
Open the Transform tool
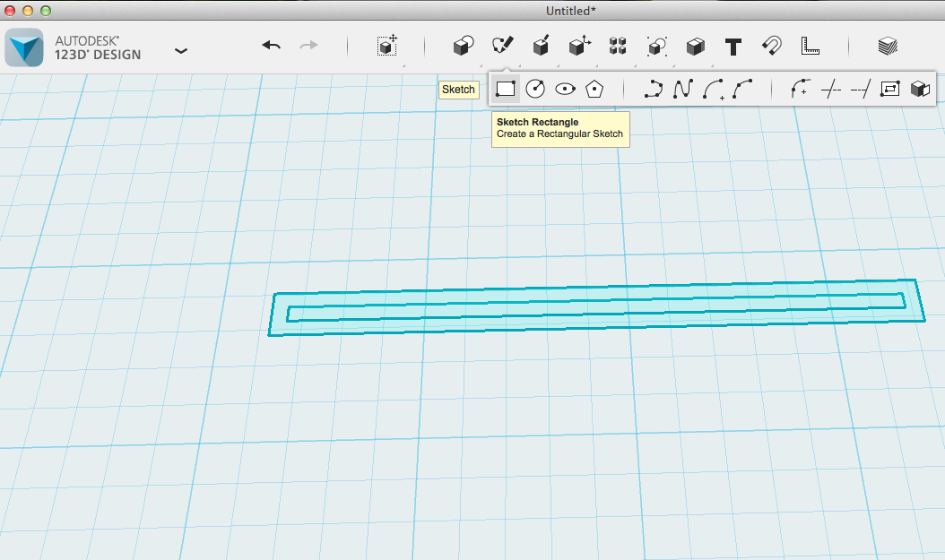coord(387,46)
